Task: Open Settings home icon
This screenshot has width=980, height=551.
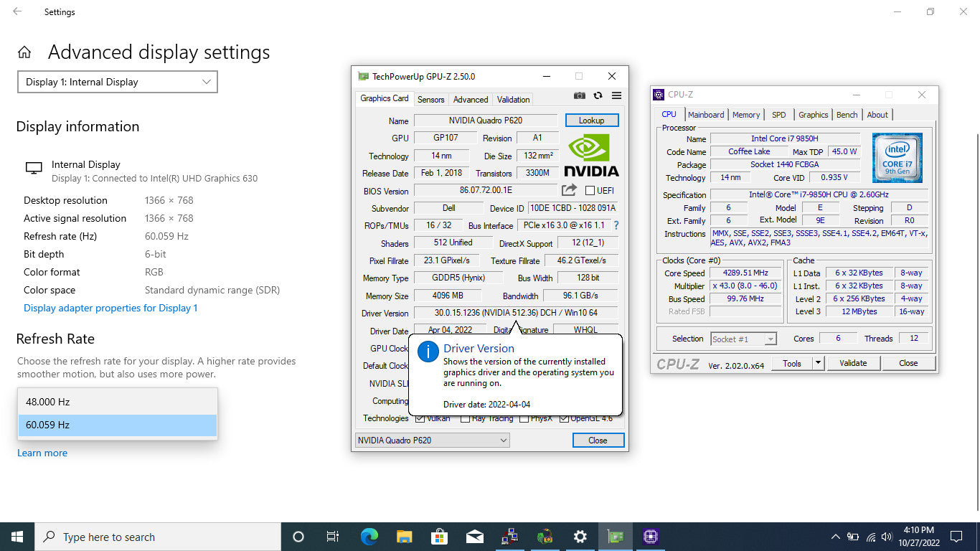Action: (24, 52)
